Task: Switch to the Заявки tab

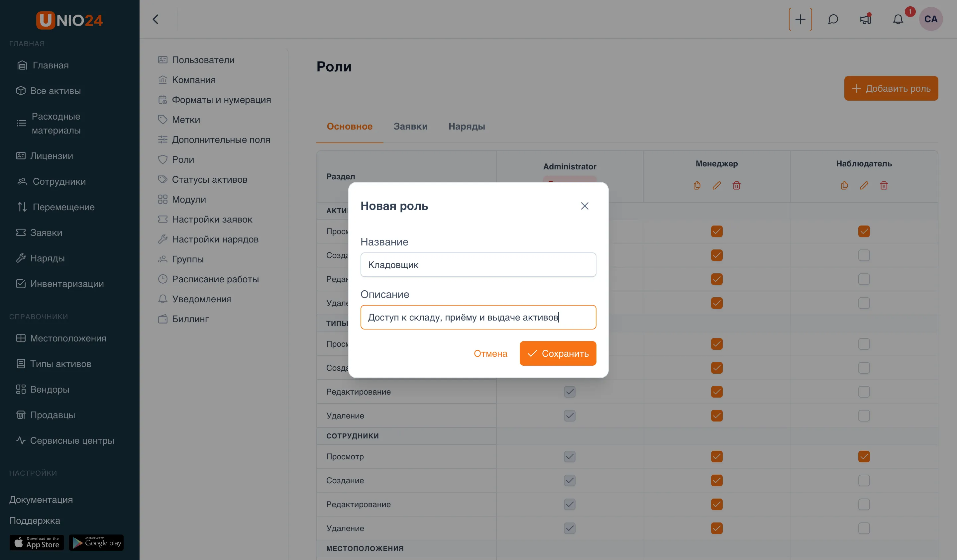Action: point(410,127)
